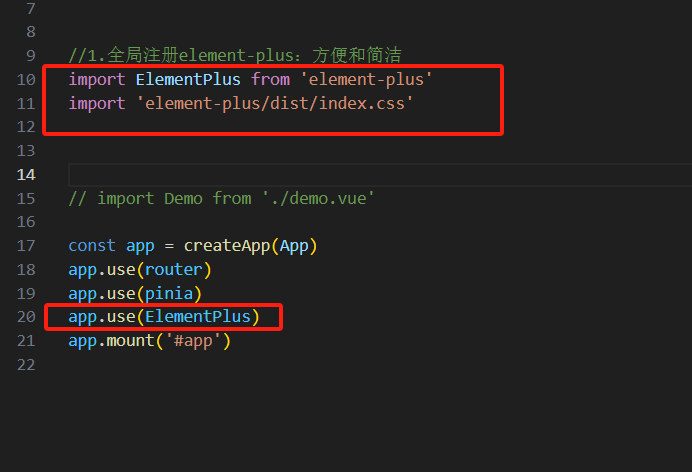
Task: Click line number 11 in gutter
Action: [26, 104]
